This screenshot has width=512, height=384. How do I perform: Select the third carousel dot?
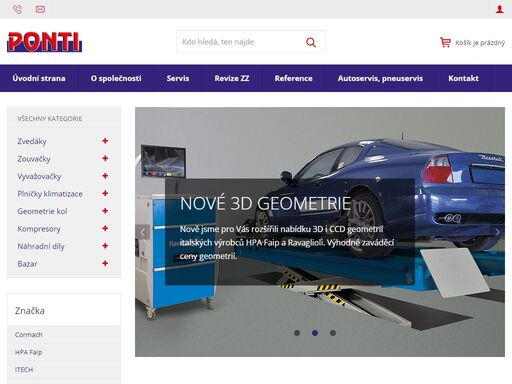333,333
